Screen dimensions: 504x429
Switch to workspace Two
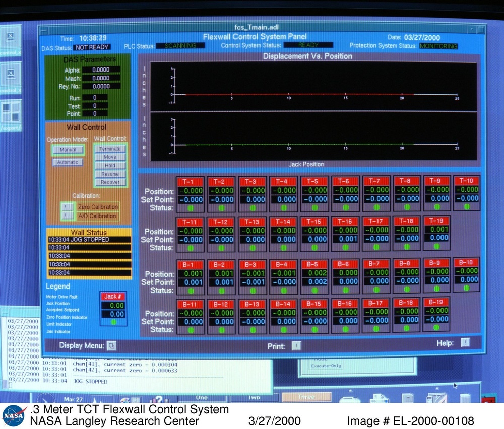(x=255, y=398)
